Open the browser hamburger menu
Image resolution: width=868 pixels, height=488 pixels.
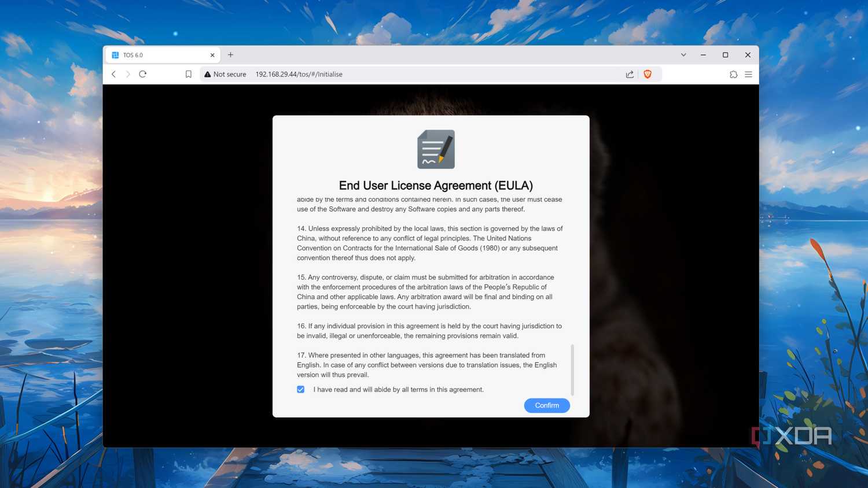(748, 74)
